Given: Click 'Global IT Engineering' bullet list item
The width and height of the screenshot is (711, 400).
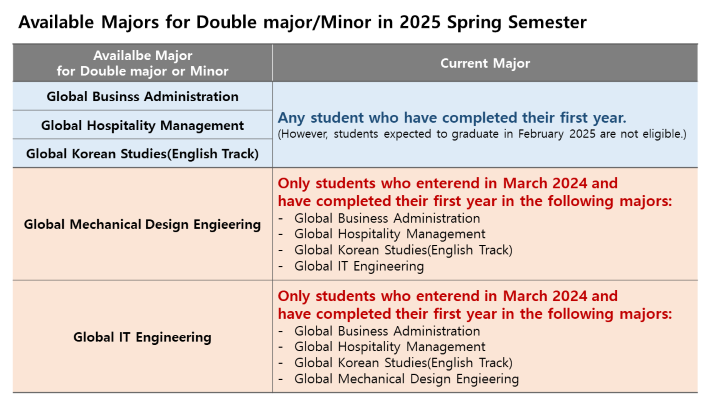Looking at the screenshot, I should point(359,266).
